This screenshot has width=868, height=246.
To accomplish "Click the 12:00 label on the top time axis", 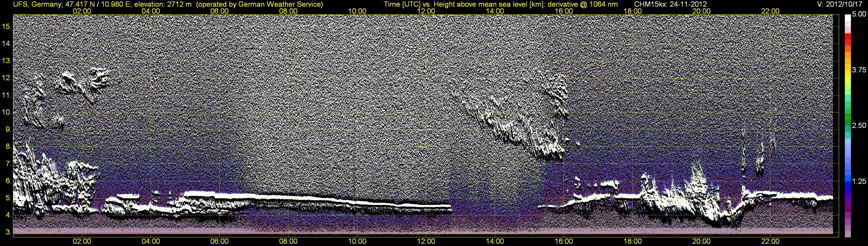I will [426, 11].
